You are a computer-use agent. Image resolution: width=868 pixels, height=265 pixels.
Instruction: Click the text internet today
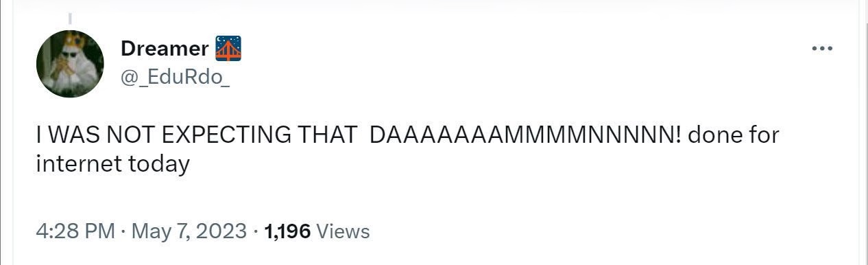pyautogui.click(x=113, y=164)
